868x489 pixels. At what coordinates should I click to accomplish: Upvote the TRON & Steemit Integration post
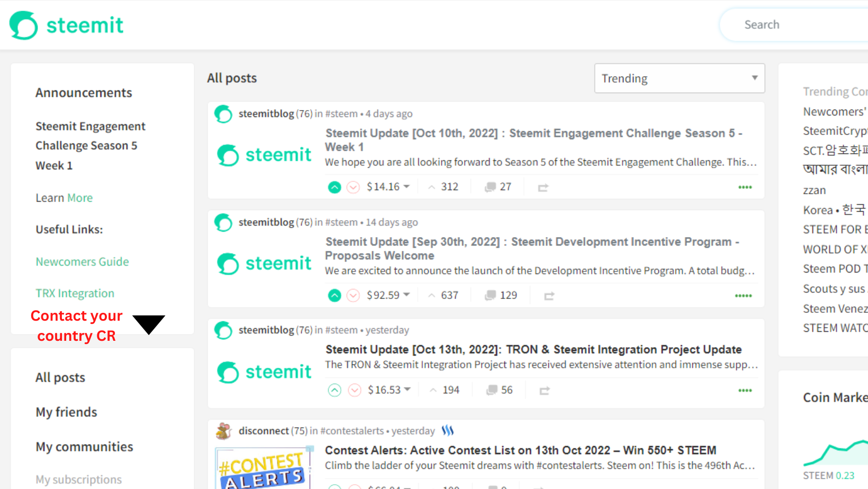(x=334, y=390)
